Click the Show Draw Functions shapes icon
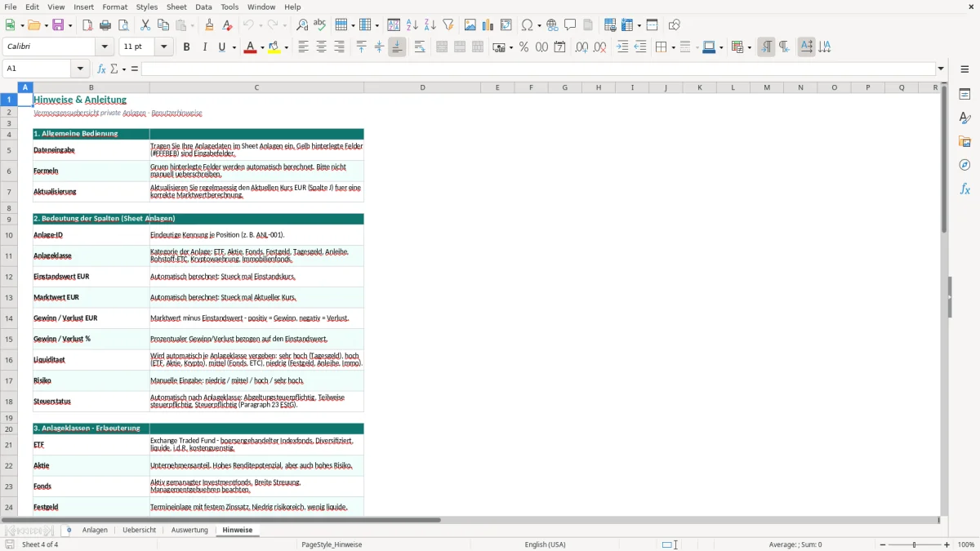 [675, 25]
